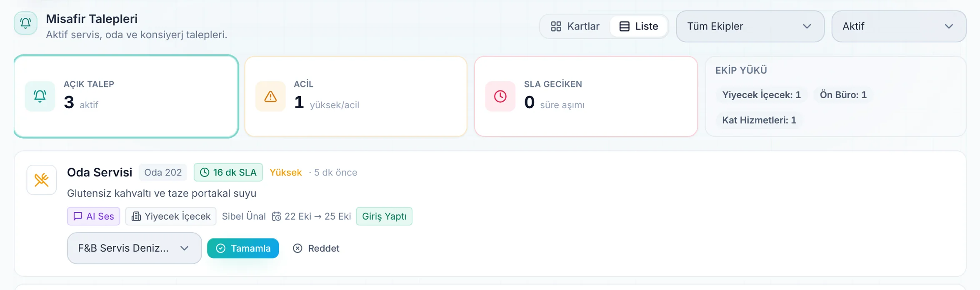Viewport: 980px width, 290px height.
Task: Click the Oda 202 room badge
Action: point(163,172)
